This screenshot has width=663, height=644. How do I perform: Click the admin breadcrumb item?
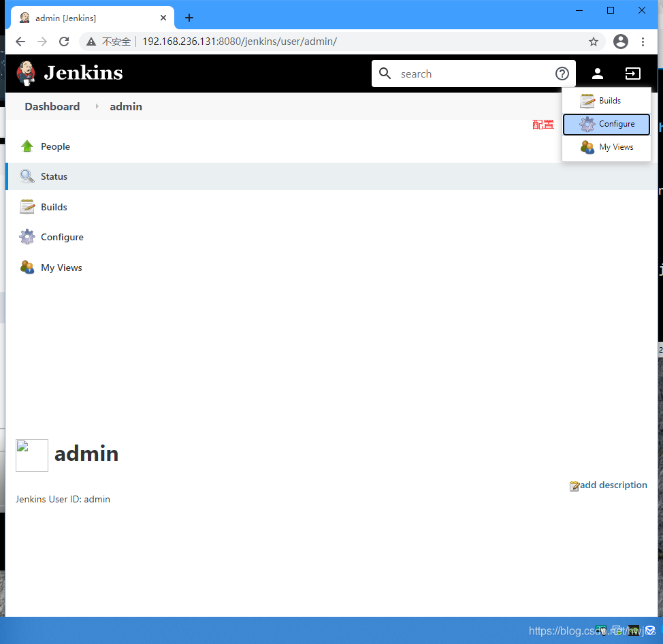coord(125,107)
